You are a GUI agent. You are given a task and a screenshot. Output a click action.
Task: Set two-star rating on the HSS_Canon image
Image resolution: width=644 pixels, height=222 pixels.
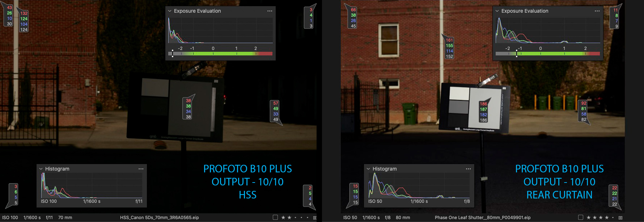pos(289,218)
